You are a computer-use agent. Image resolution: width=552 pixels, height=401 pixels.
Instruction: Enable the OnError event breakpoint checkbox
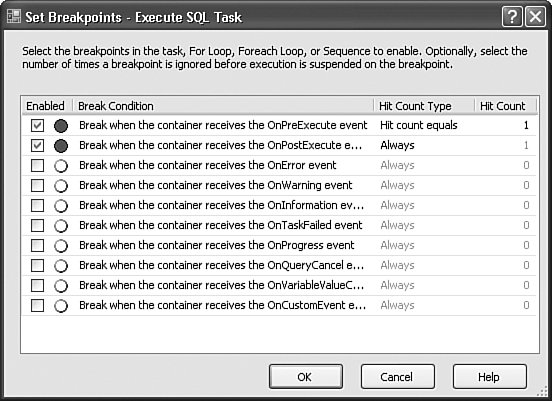click(x=37, y=165)
